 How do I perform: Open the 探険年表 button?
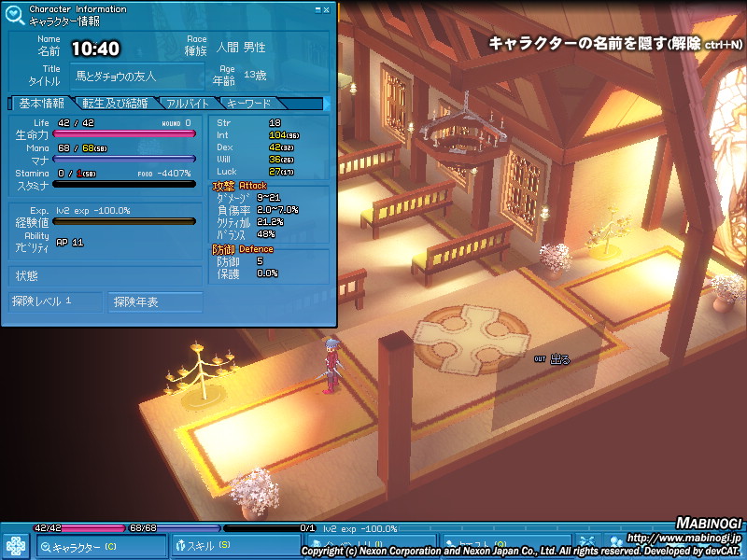point(154,301)
